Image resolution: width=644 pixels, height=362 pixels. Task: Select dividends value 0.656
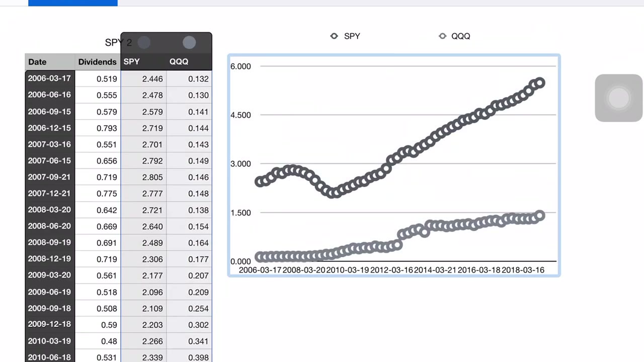click(x=98, y=160)
